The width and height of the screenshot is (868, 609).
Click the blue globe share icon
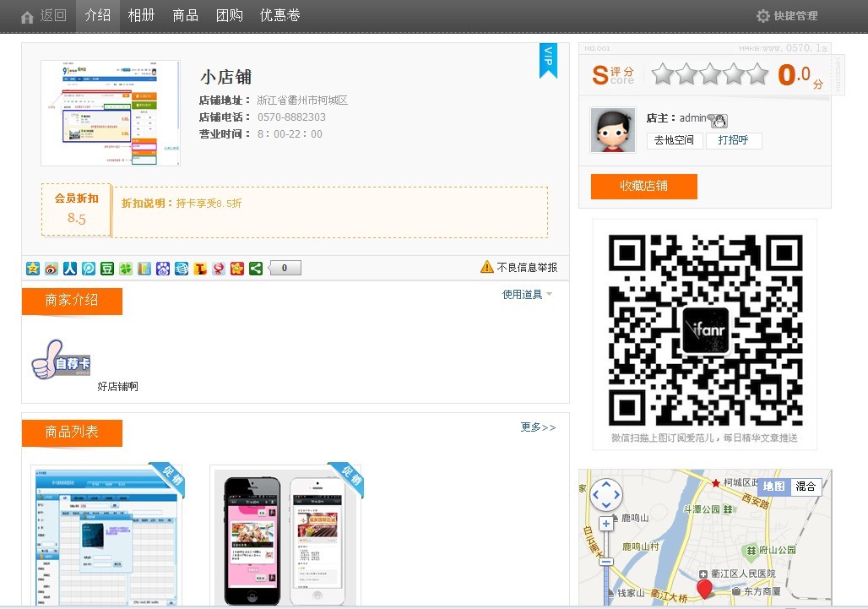coord(182,269)
